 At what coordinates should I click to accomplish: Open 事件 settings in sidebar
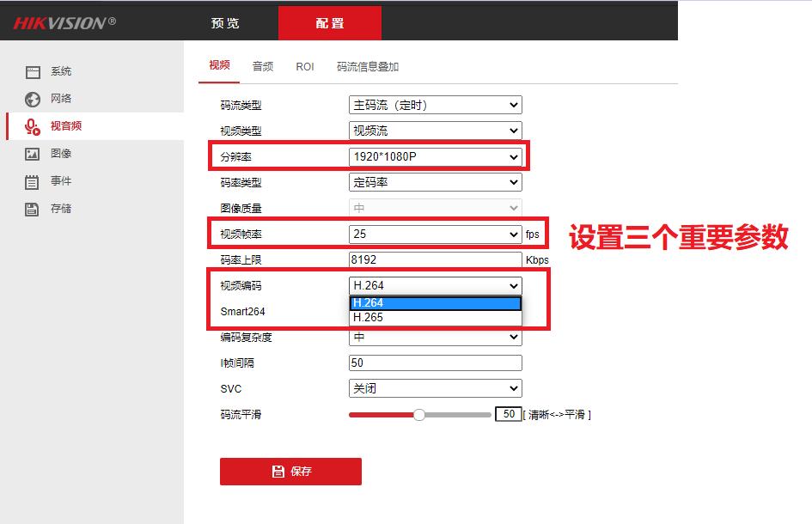click(x=61, y=180)
